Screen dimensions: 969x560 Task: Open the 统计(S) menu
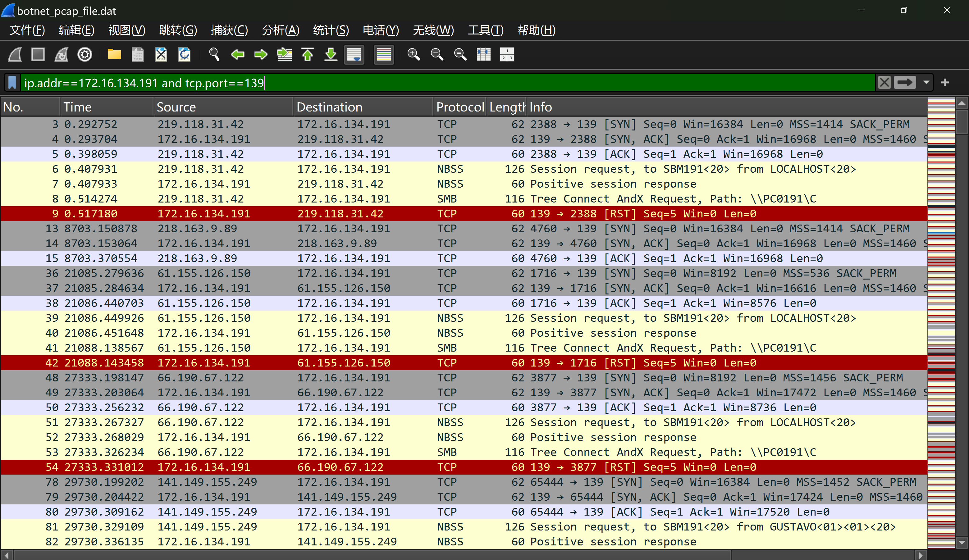click(331, 30)
